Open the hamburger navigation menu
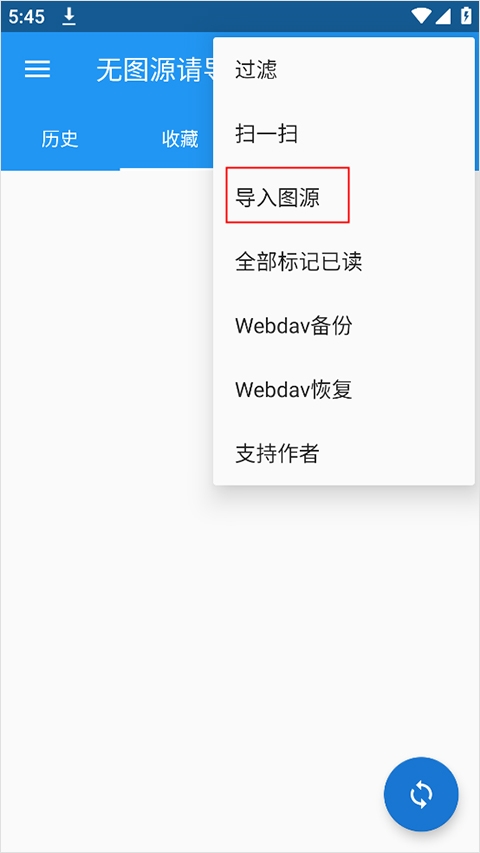480x853 pixels. (x=38, y=69)
